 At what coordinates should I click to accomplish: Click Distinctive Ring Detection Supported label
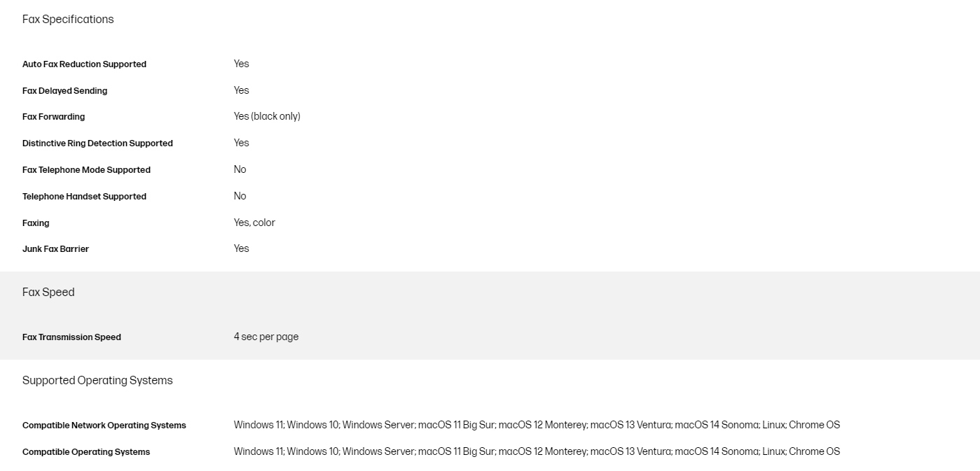(97, 143)
